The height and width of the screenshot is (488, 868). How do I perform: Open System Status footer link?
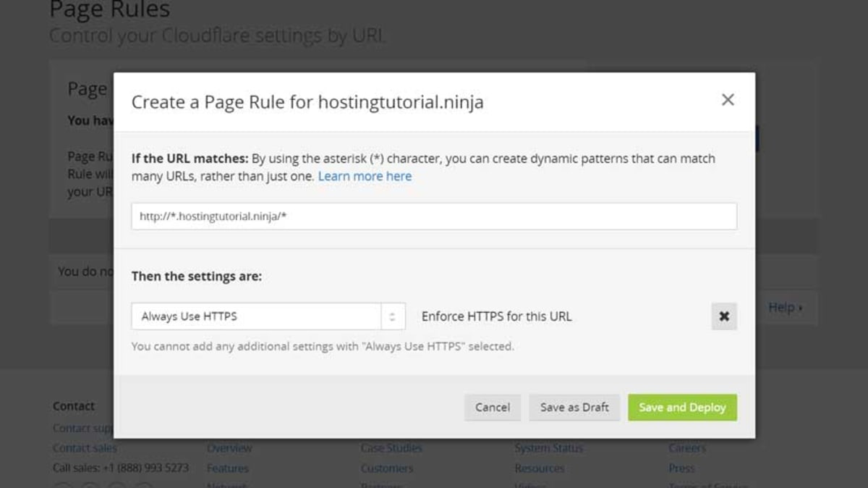pos(548,448)
